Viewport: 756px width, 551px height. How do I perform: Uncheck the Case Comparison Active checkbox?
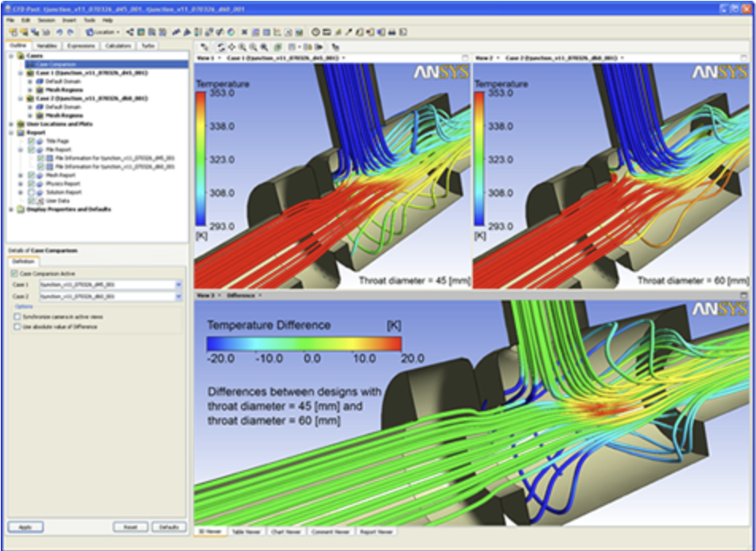point(16,273)
